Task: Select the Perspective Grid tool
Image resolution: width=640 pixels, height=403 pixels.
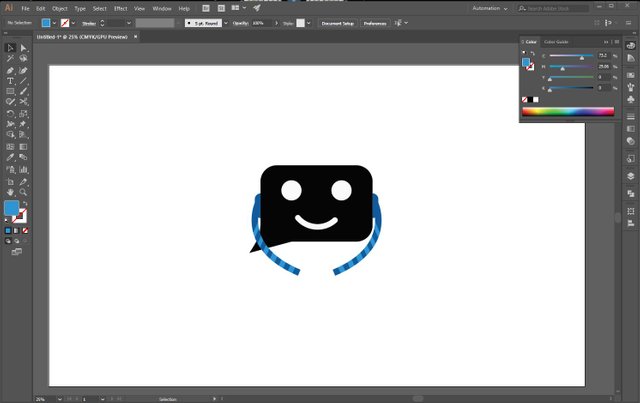Action: (23, 134)
